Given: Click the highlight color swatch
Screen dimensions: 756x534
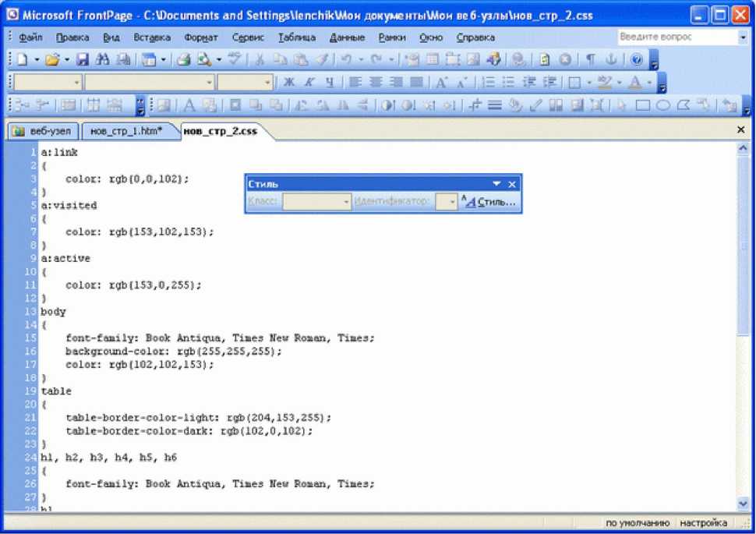Looking at the screenshot, I should coord(603,83).
